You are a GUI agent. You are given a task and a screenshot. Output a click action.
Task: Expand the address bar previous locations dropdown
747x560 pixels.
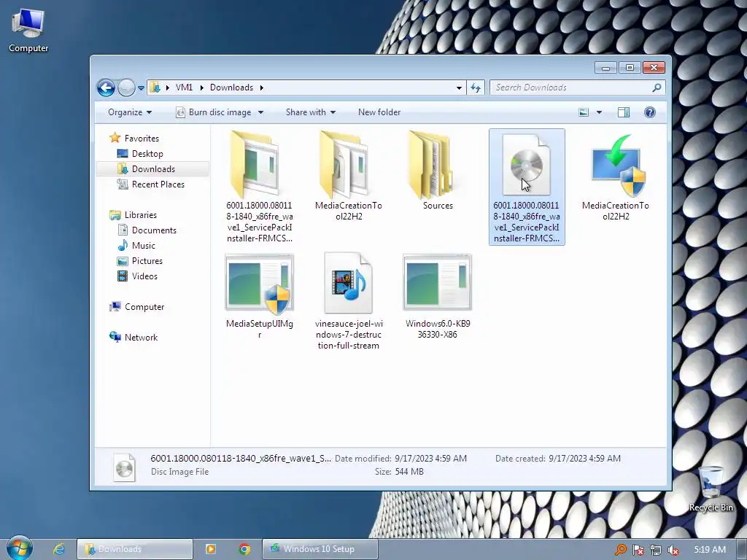(459, 87)
